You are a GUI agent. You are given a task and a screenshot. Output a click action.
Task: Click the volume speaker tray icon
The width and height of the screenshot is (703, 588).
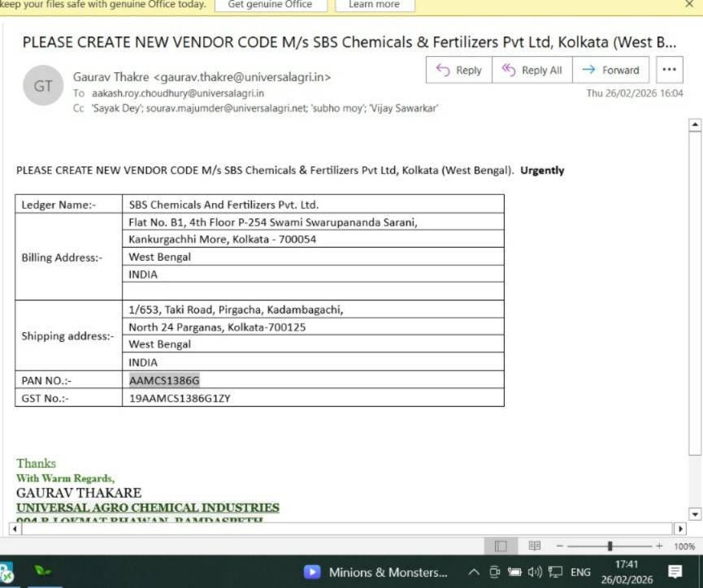tap(534, 572)
